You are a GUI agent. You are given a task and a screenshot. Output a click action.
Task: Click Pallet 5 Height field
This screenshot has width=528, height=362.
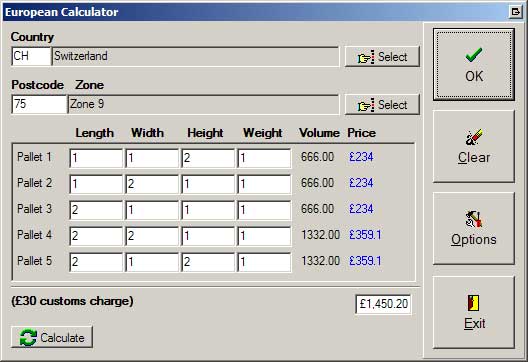[208, 262]
